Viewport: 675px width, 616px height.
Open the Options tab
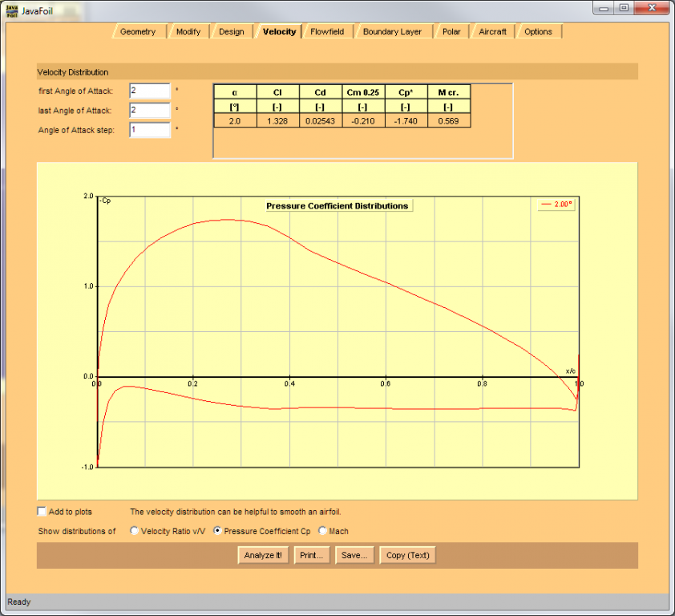coord(538,32)
